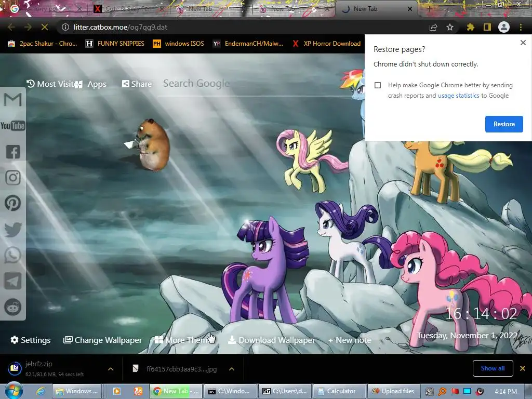Viewport: 532px width, 399px height.
Task: Expand options for jehrfz.zip download
Action: [111, 369]
